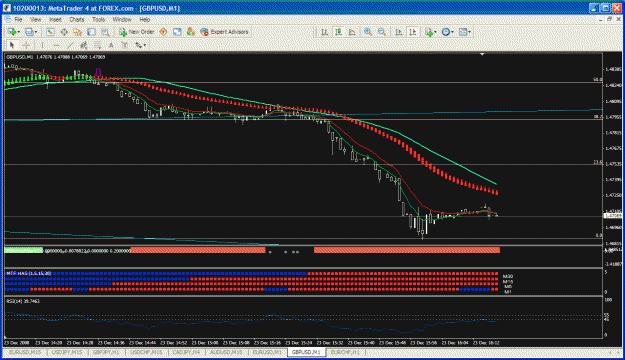Viewport: 625px width, 360px height.
Task: Click the diamond icon after New Order
Action: click(163, 32)
